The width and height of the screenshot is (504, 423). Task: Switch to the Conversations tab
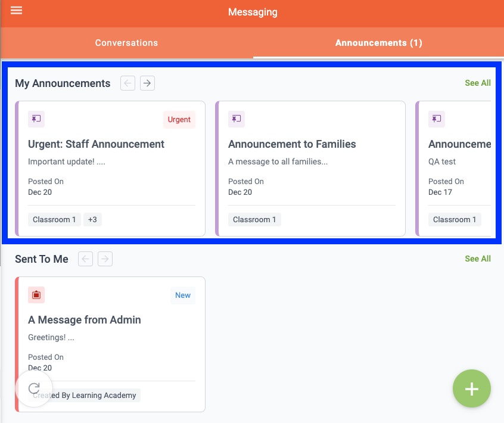[126, 43]
